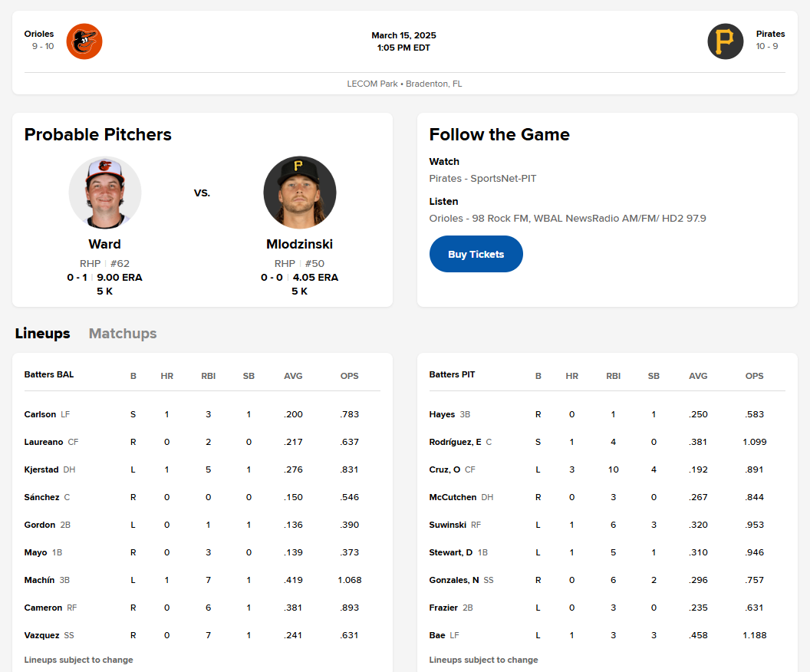
Task: Click the Pirates team logo
Action: pos(726,41)
